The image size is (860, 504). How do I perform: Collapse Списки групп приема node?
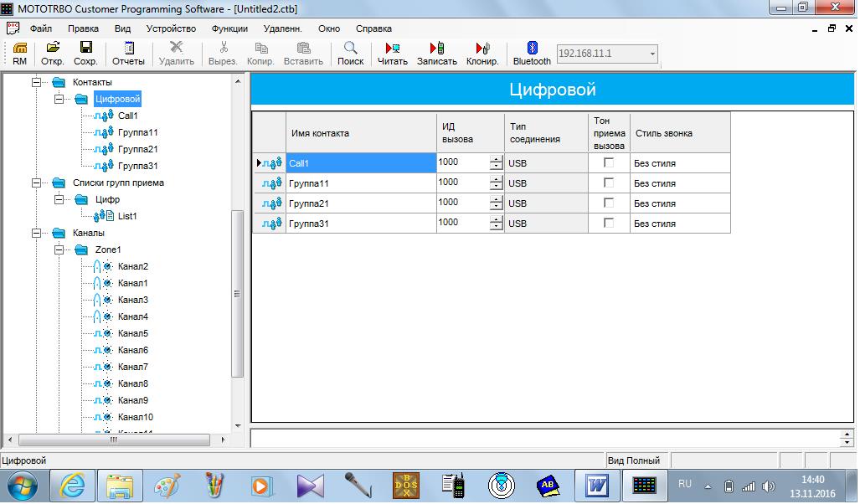tap(36, 183)
